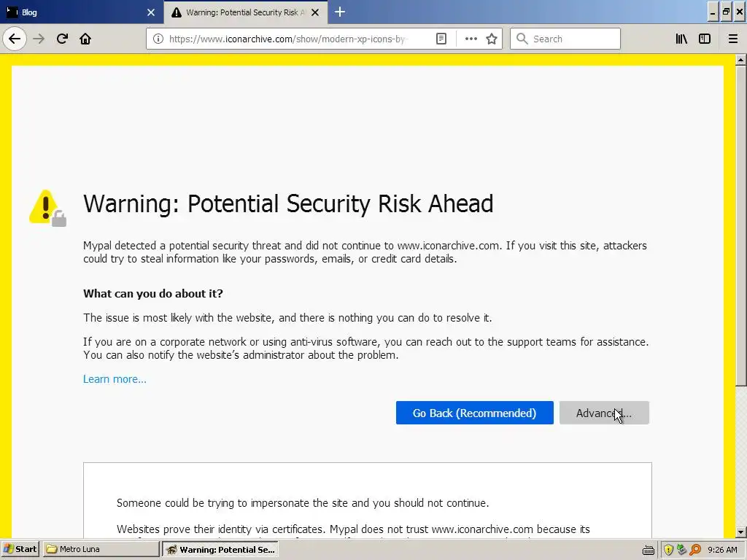Click the page scrollbar up arrow
The height and width of the screenshot is (560, 747).
pyautogui.click(x=740, y=60)
